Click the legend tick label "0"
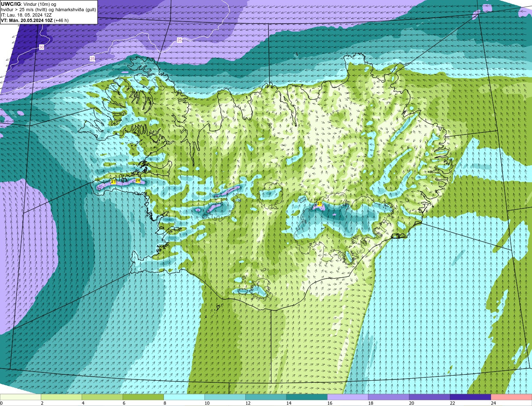This screenshot has width=532, height=406. (x=1, y=403)
